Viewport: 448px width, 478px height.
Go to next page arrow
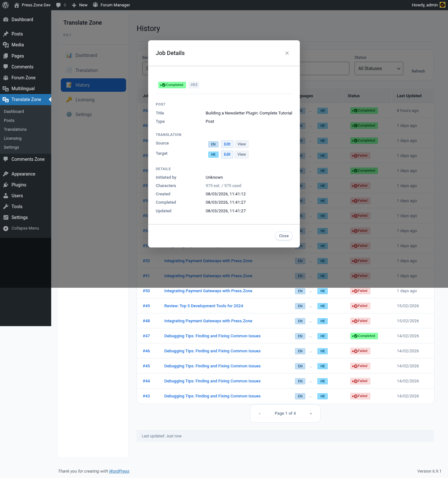tap(311, 413)
